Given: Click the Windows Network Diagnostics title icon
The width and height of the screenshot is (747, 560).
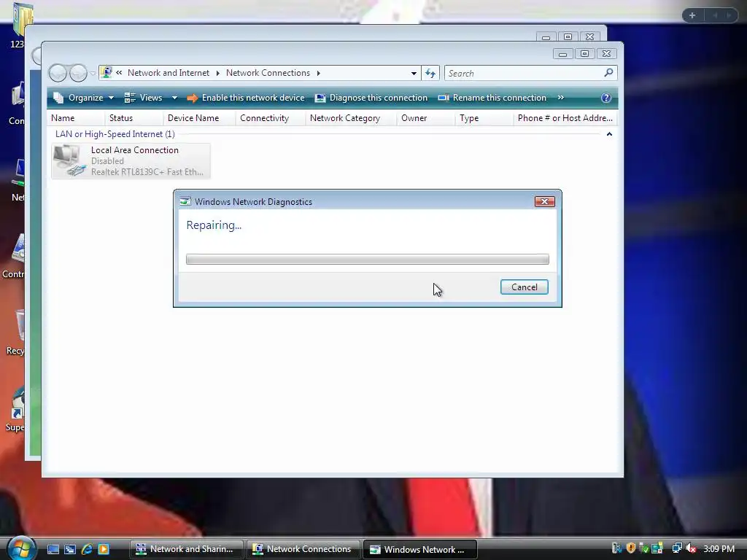Looking at the screenshot, I should [185, 201].
